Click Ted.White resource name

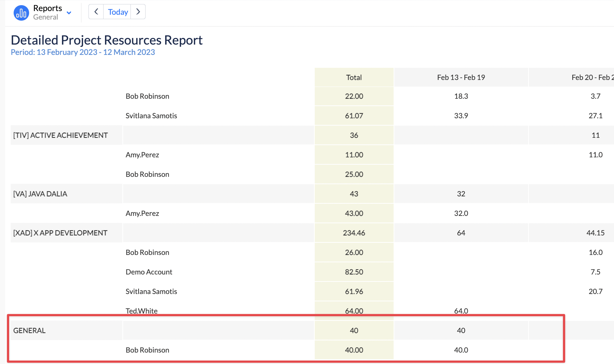click(142, 311)
